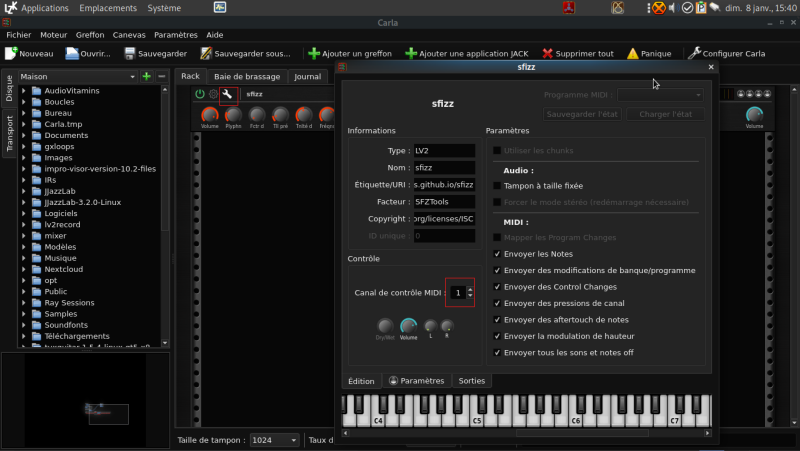Expand the Musique folder tree arrow
The width and height of the screenshot is (800, 451).
pyautogui.click(x=23, y=258)
